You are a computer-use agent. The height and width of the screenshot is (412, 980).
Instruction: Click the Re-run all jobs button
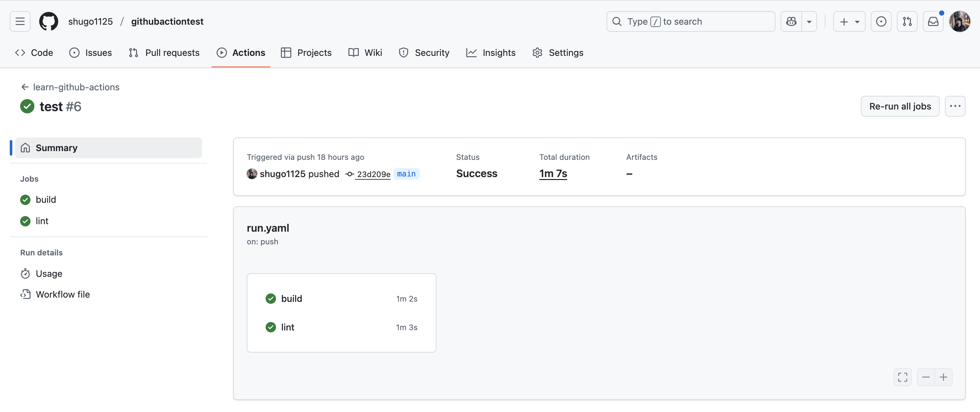(900, 106)
